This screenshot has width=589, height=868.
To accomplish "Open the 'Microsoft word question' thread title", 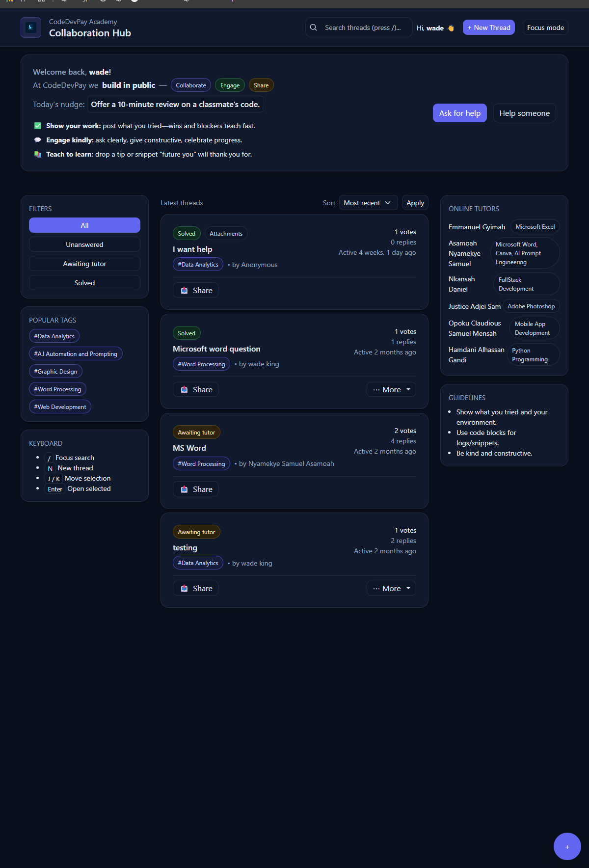I will [216, 349].
